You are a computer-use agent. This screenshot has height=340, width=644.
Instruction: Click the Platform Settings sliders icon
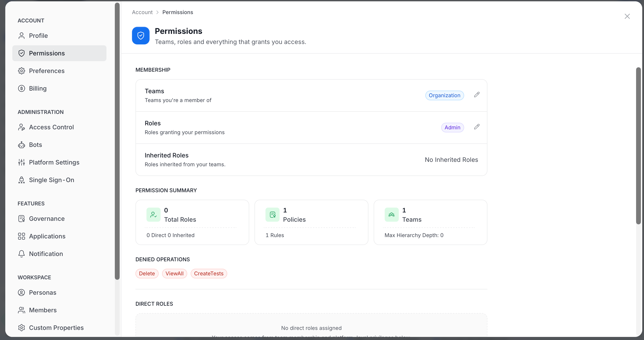pos(22,163)
